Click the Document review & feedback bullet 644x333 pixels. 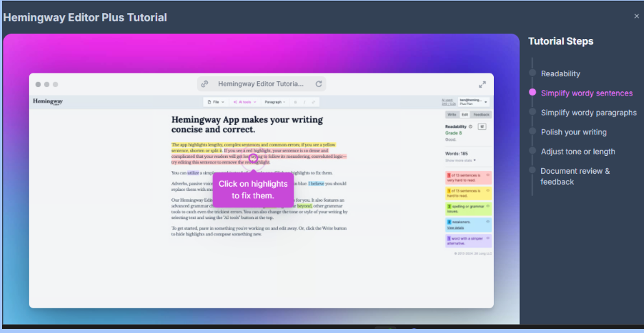532,170
